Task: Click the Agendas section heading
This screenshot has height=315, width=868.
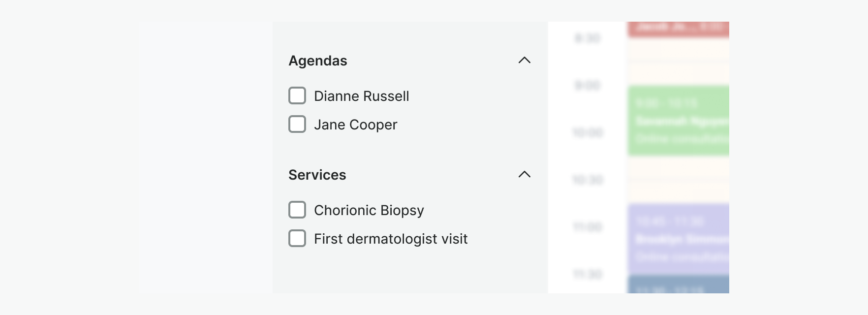Action: (318, 61)
